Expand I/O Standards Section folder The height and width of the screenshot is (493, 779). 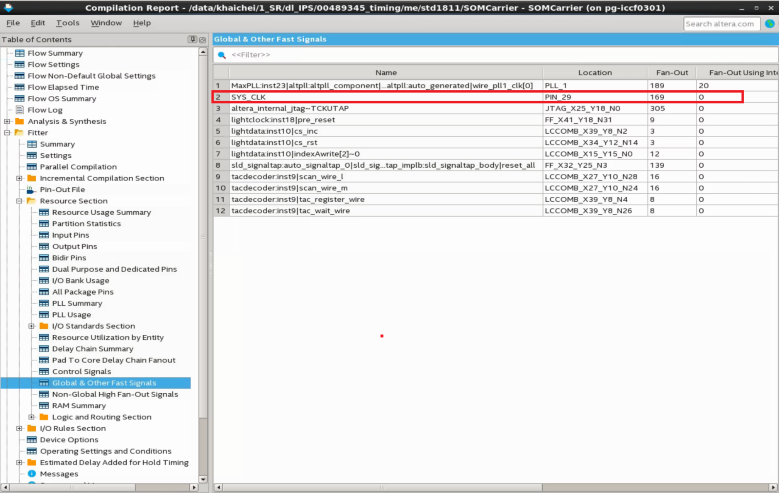[32, 326]
